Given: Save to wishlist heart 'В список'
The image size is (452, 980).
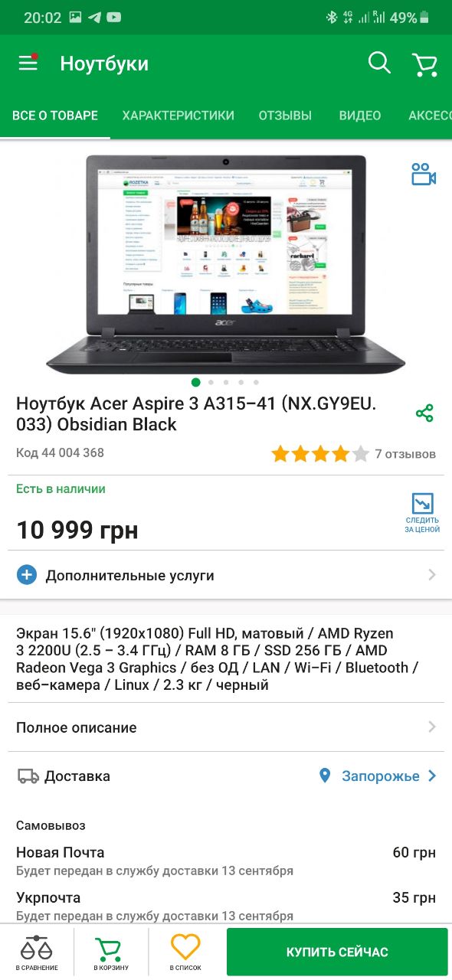Looking at the screenshot, I should pos(185,953).
